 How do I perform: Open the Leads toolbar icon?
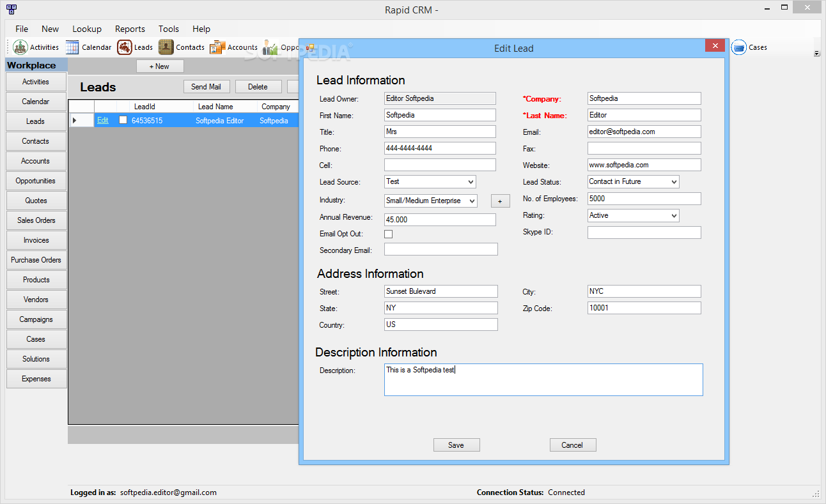(136, 47)
